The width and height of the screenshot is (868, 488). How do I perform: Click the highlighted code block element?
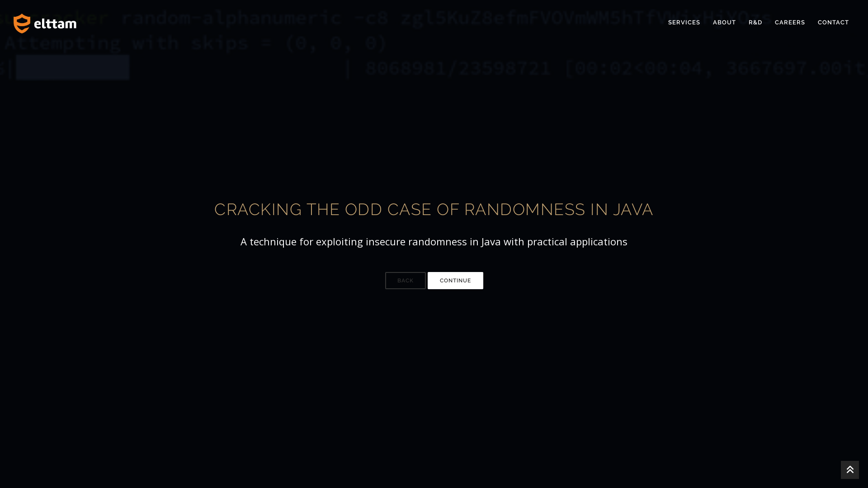(x=71, y=67)
